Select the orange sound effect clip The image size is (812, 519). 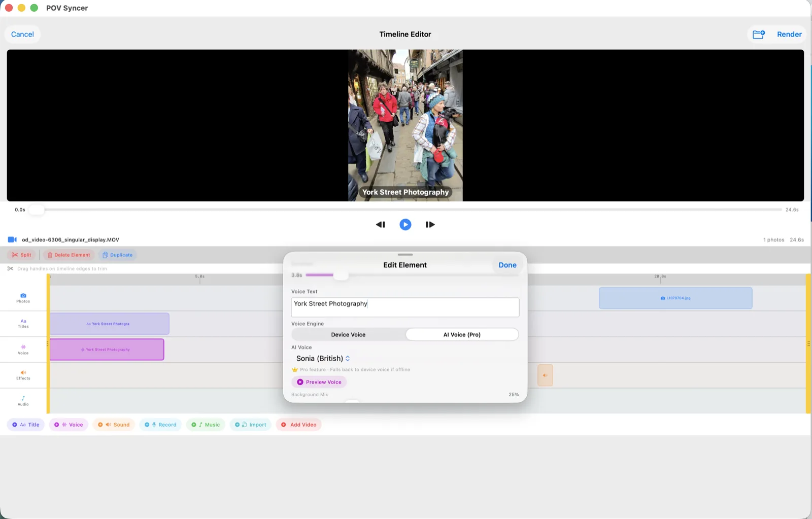(x=545, y=375)
